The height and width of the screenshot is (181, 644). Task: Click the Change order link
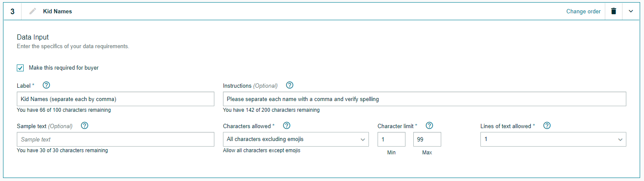(583, 12)
